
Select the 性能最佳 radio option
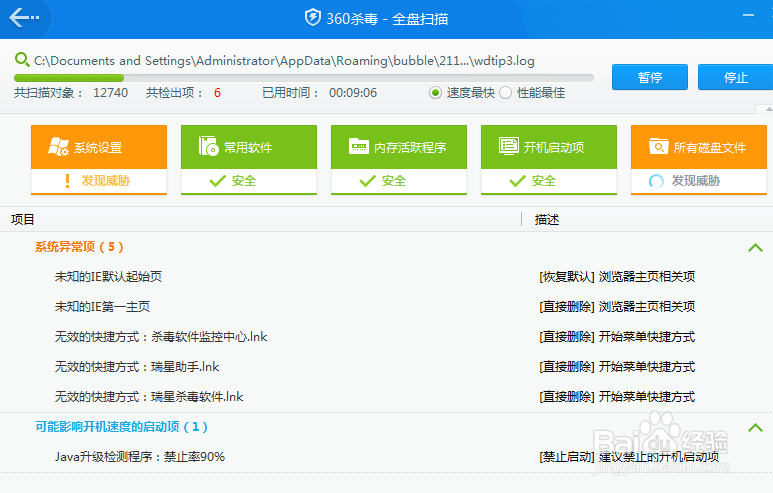point(505,93)
